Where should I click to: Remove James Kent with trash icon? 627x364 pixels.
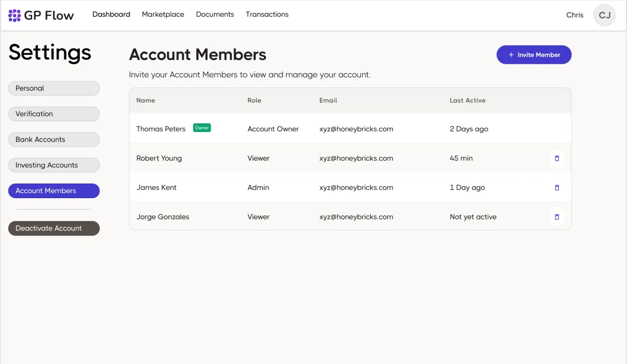tap(557, 188)
